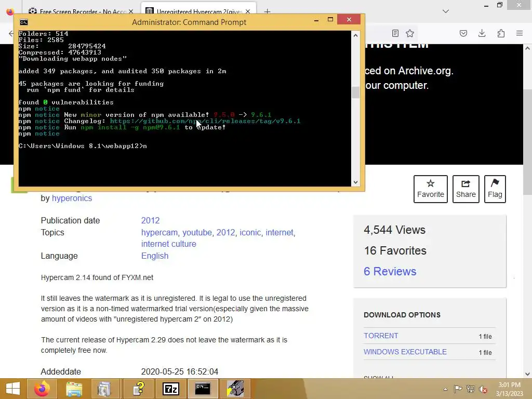Maximize the Command Prompt window
Screen dimensions: 532x399
coord(330,20)
